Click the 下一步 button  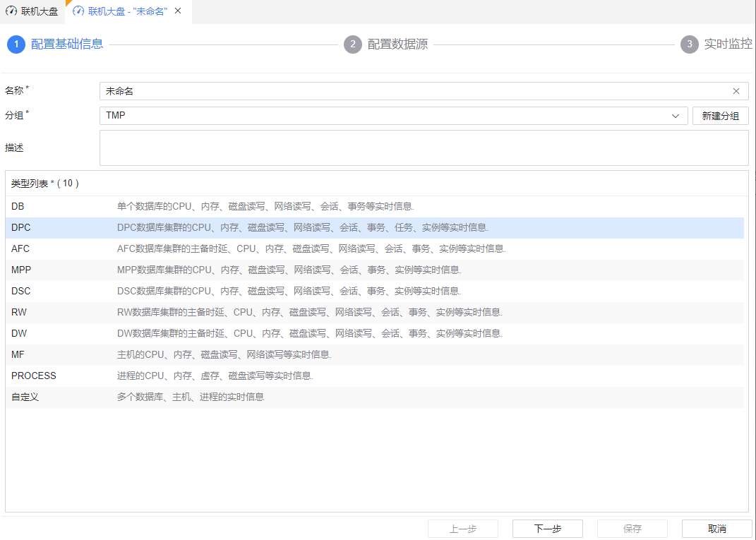click(548, 529)
